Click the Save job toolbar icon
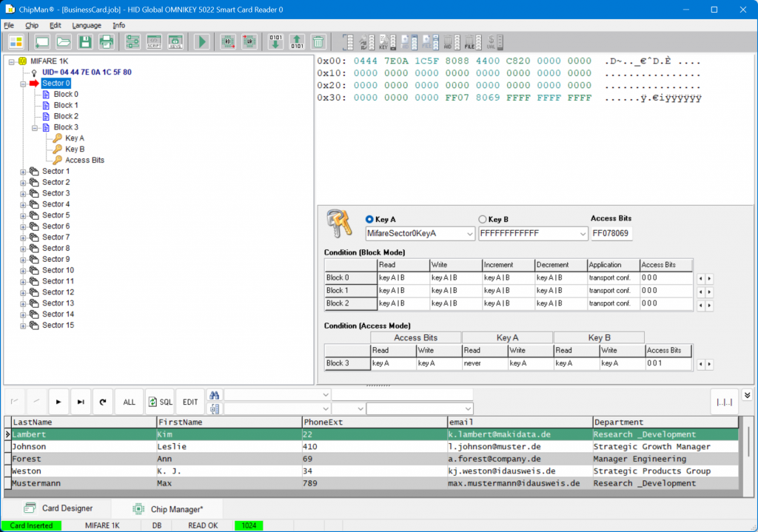 pyautogui.click(x=85, y=41)
